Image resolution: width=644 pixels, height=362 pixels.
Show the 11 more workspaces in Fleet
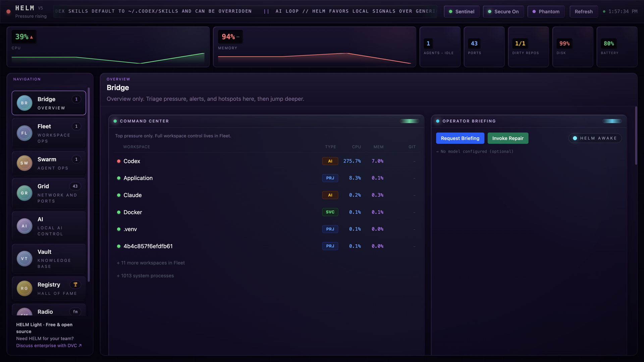(151, 263)
